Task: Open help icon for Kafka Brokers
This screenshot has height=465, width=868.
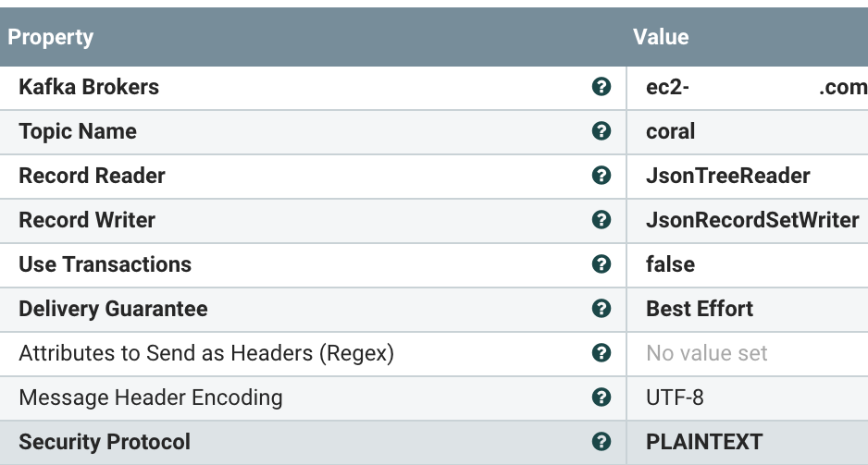Action: coord(601,87)
